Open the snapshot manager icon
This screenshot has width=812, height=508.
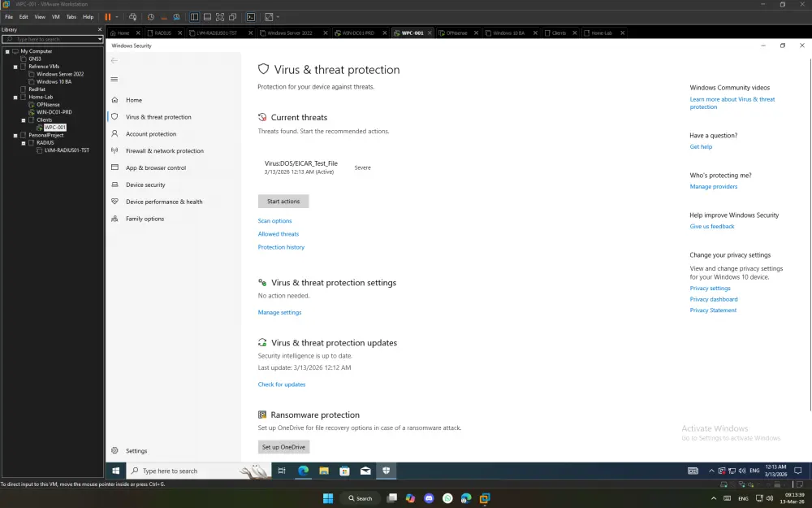[176, 16]
